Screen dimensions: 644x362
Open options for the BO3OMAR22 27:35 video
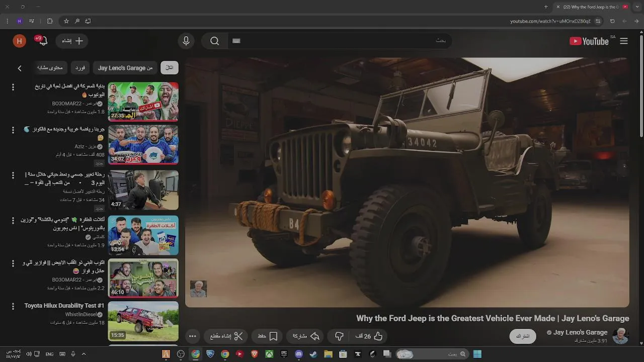[13, 86]
